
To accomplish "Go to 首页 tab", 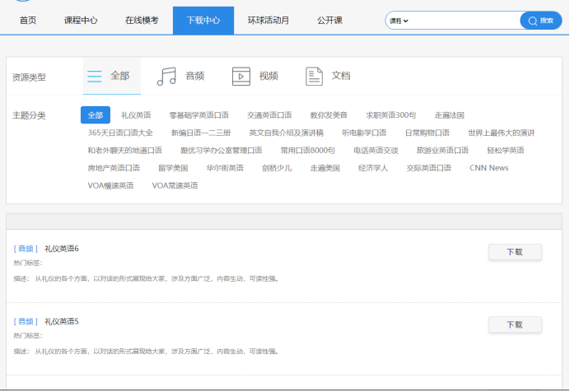I will coord(28,21).
